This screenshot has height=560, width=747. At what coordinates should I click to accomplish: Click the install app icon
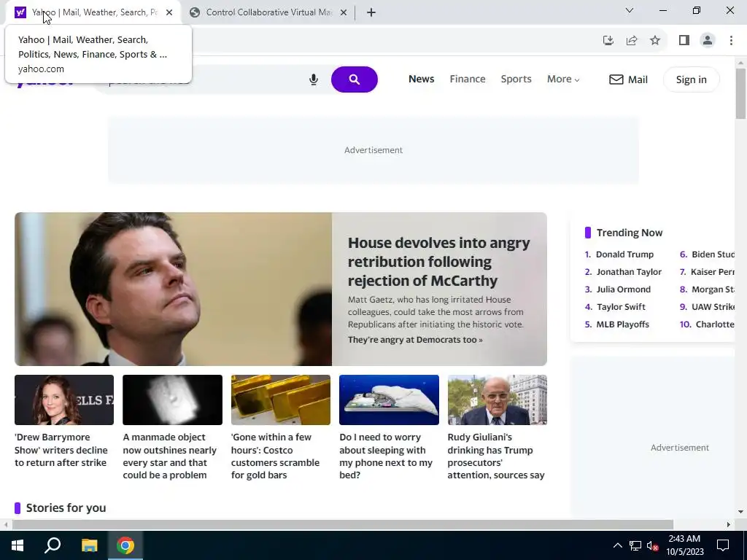click(608, 41)
